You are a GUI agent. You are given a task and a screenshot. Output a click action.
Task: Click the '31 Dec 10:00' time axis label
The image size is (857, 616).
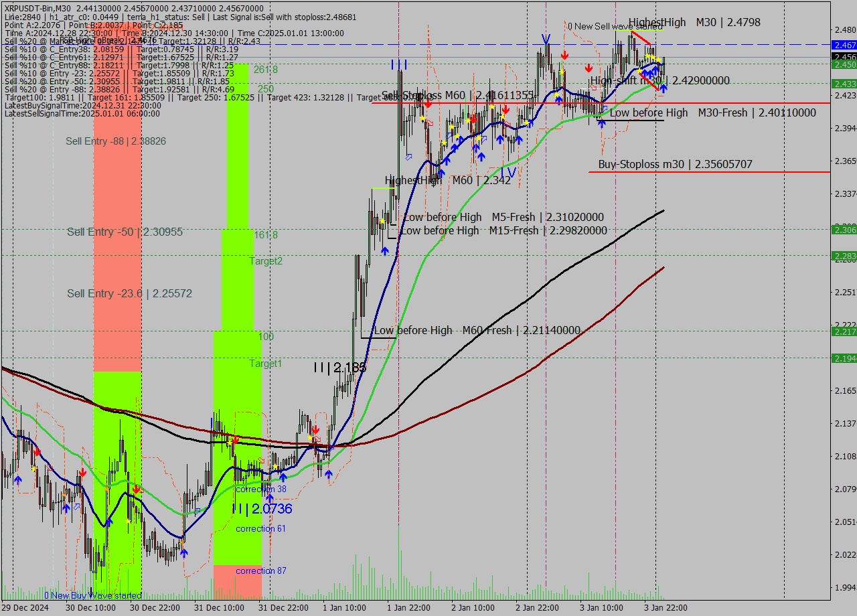point(219,608)
